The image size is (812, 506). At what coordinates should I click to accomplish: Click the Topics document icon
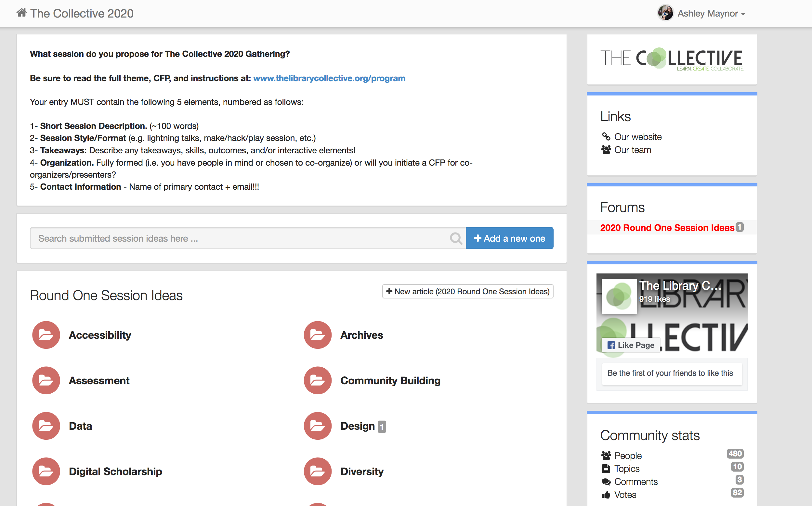[x=606, y=469]
